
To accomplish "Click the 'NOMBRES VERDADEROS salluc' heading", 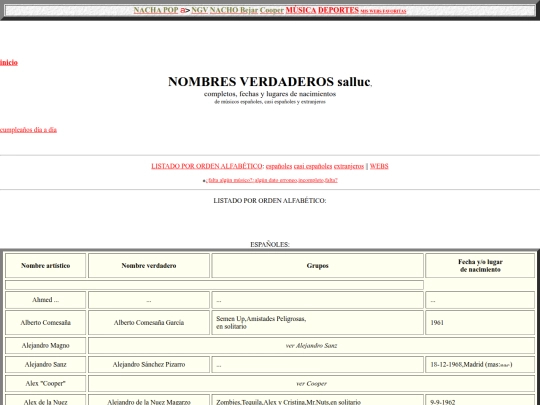I will click(270, 82).
